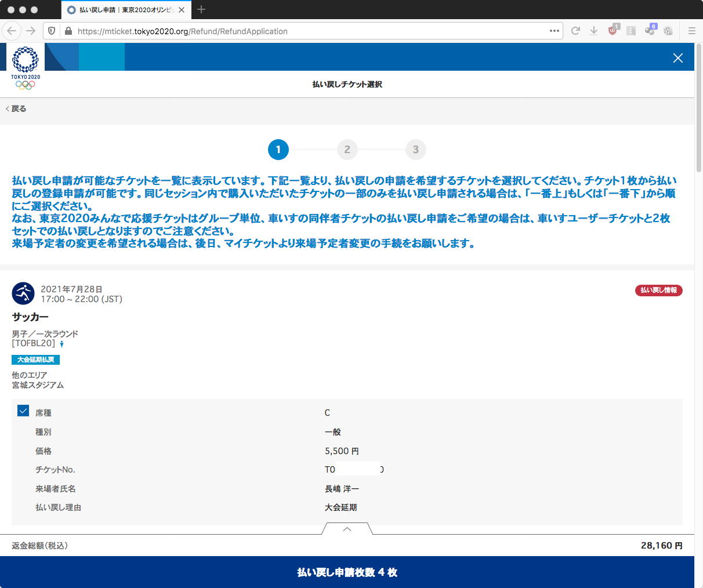This screenshot has width=703, height=588.
Task: Open the uBlock Origin extension icon
Action: point(613,30)
